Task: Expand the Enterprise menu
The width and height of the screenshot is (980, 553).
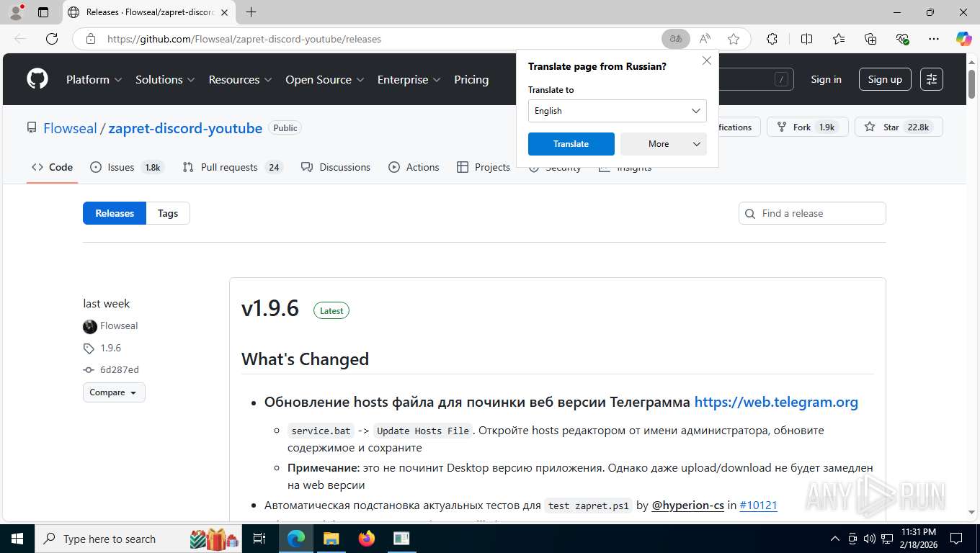Action: 409,79
